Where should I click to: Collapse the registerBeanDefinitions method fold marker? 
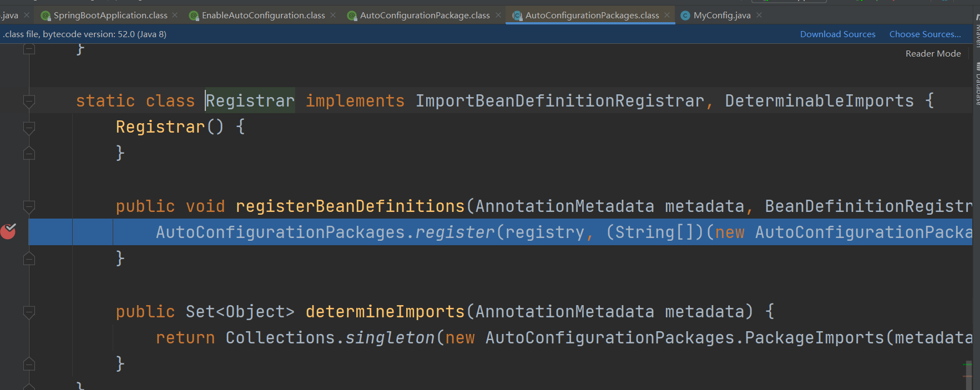pyautogui.click(x=29, y=206)
